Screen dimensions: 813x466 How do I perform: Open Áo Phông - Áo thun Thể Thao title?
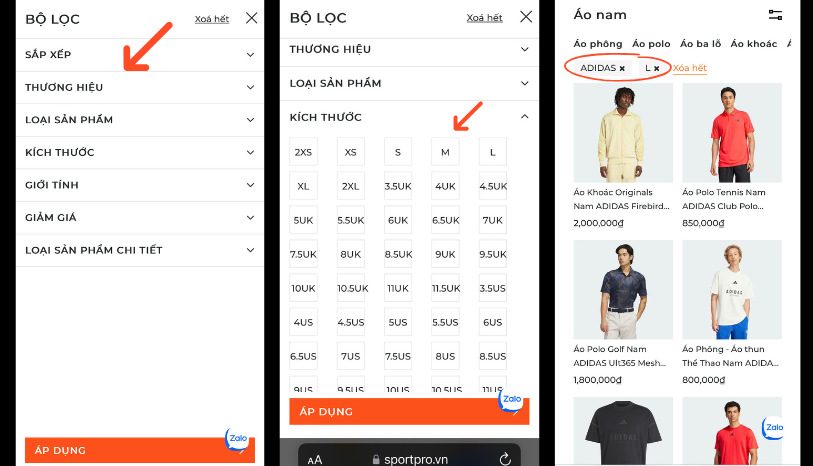pyautogui.click(x=731, y=356)
